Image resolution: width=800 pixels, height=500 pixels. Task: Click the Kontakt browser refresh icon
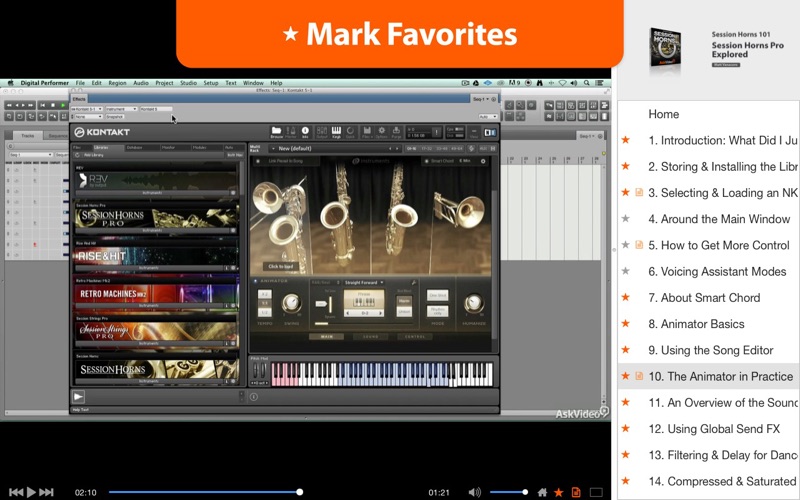78,155
